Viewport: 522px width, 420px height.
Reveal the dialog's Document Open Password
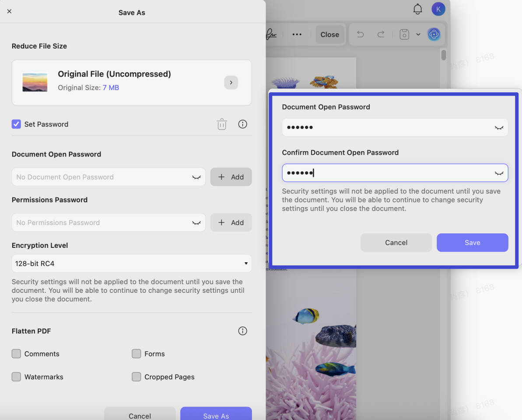499,128
